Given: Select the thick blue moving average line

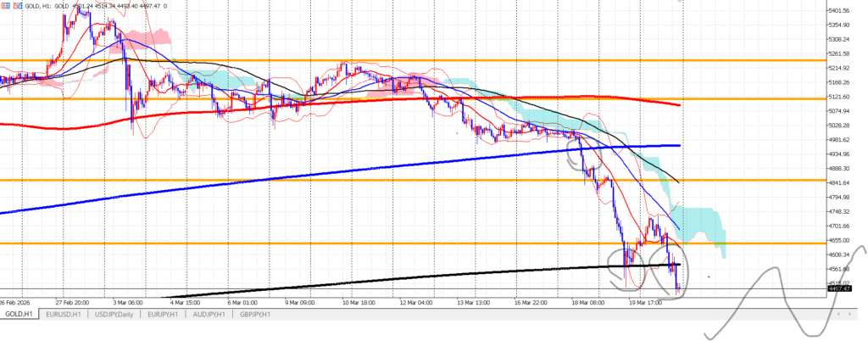Looking at the screenshot, I should click(254, 181).
